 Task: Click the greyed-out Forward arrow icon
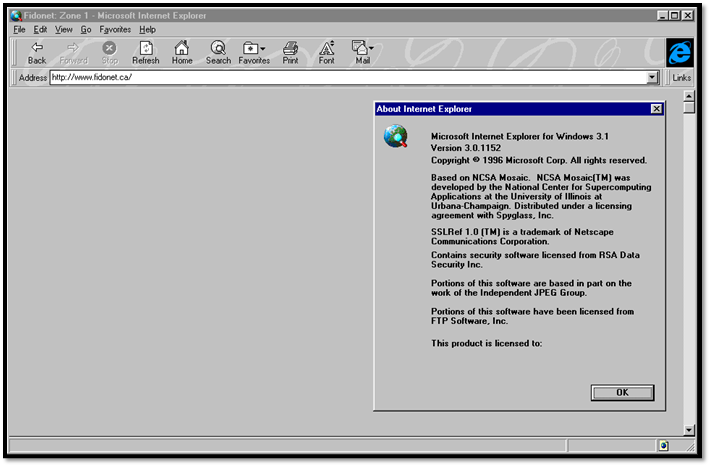[73, 48]
